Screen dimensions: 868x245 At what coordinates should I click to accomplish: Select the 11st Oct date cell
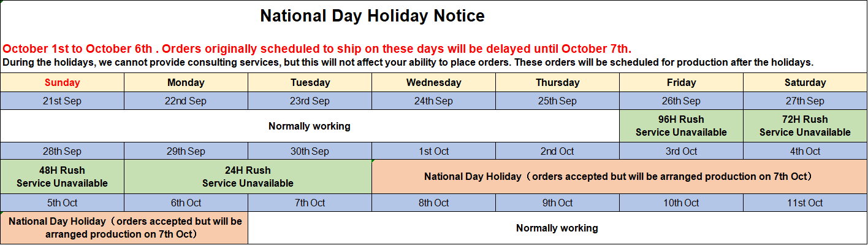tap(805, 203)
